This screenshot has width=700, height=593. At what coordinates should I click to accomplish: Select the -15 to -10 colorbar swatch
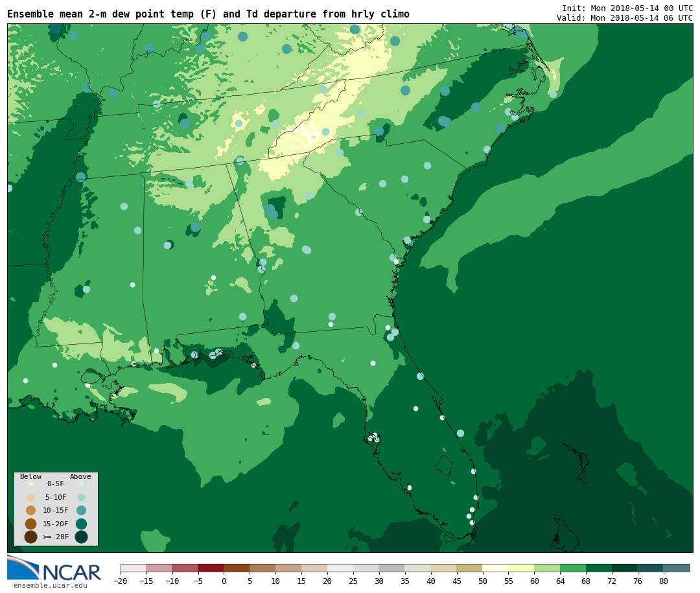coord(159,568)
